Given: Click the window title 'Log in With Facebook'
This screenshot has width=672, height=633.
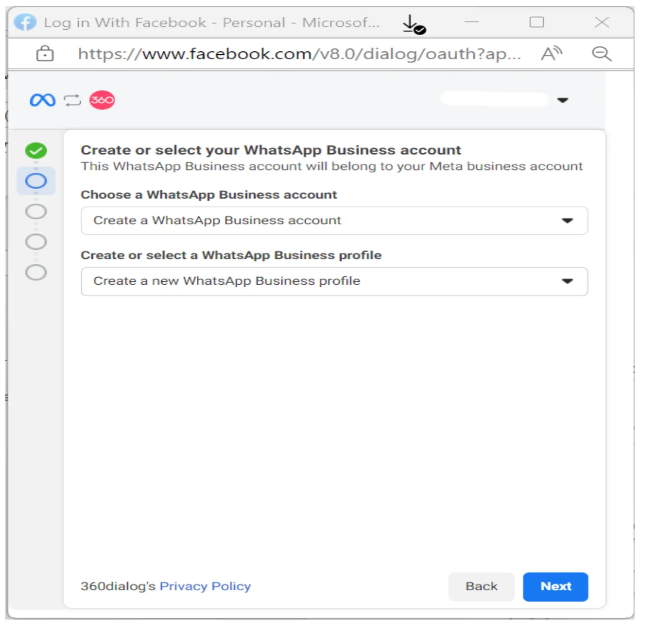Looking at the screenshot, I should point(125,23).
